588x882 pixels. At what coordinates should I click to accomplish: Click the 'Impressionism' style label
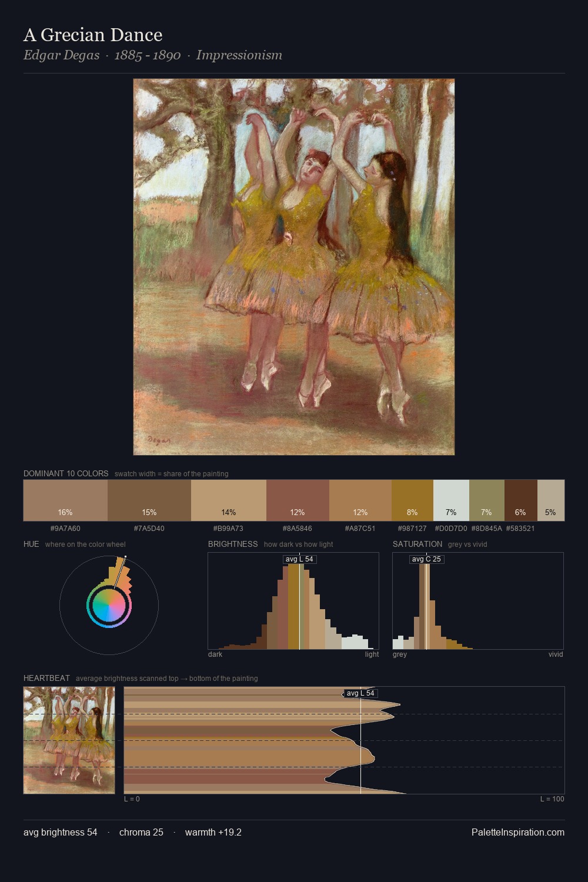point(239,55)
